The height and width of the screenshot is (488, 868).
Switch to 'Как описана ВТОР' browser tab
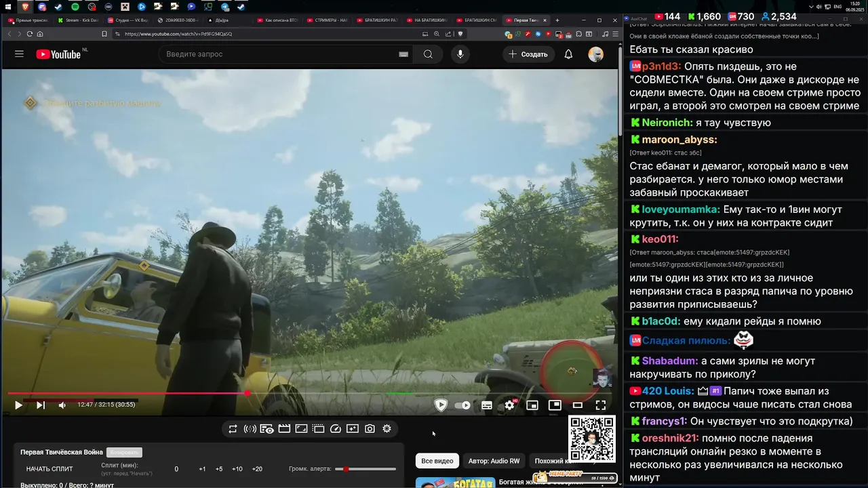(x=278, y=20)
